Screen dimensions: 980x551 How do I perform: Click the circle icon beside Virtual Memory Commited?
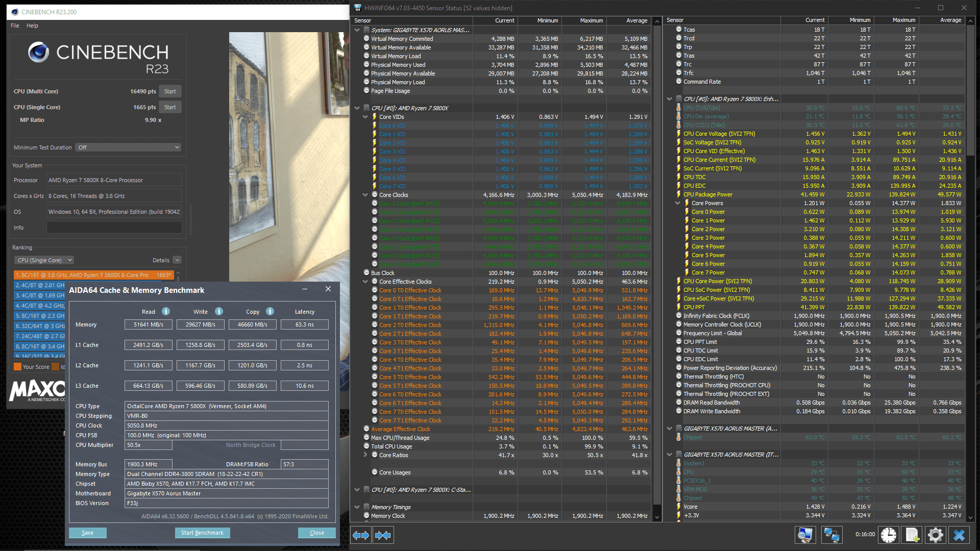[x=366, y=39]
